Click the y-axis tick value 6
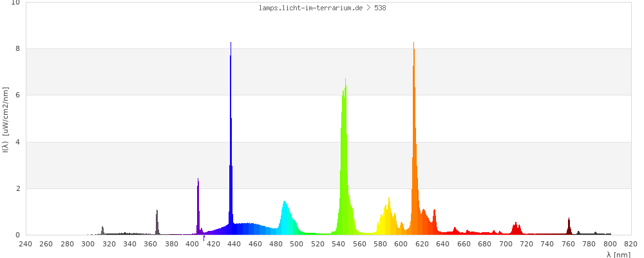 17,95
